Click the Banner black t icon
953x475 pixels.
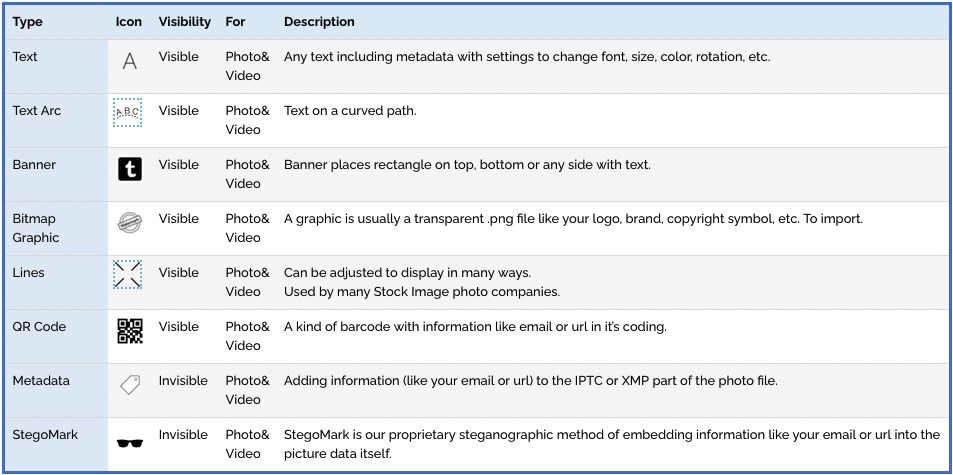pyautogui.click(x=129, y=169)
